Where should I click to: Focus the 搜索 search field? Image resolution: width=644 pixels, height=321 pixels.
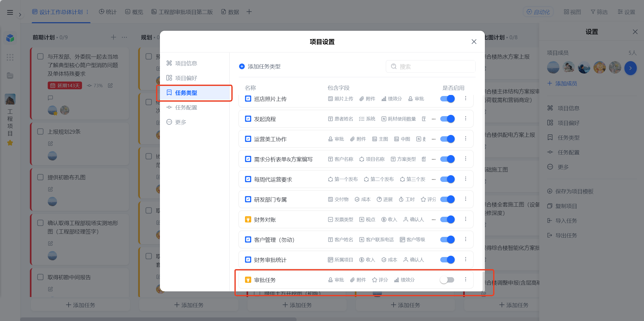(430, 67)
